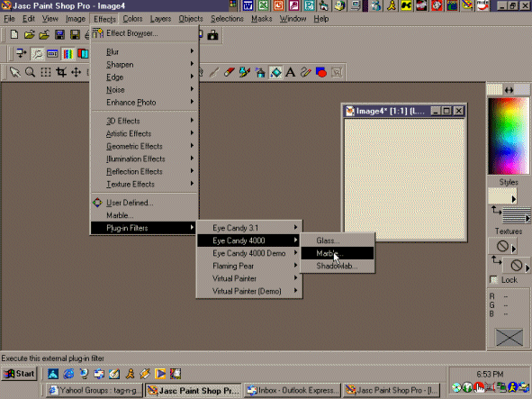This screenshot has width=532, height=399.
Task: Select the Eraser tool
Action: (x=230, y=72)
